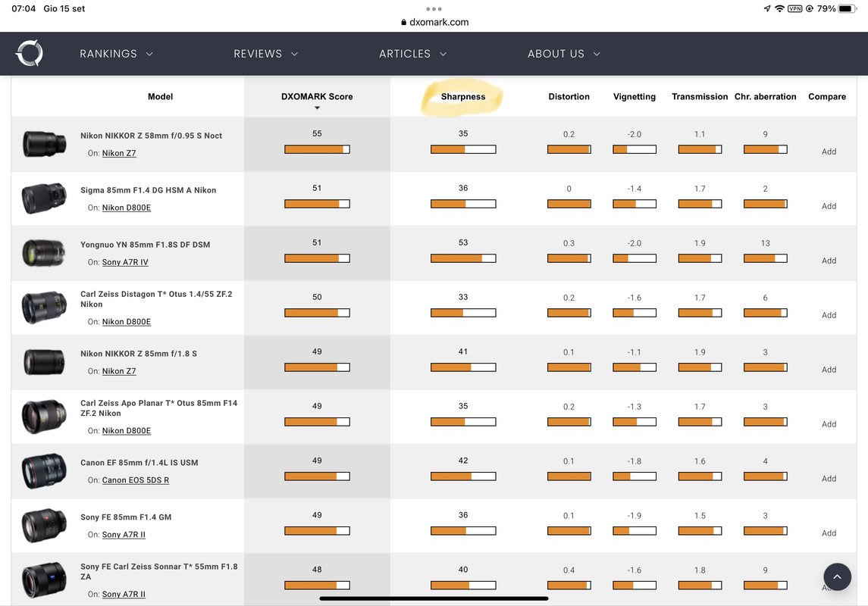Click the Apo Planar Otus 85mm lens thumbnail
Viewport: 868px width, 606px height.
coord(44,417)
